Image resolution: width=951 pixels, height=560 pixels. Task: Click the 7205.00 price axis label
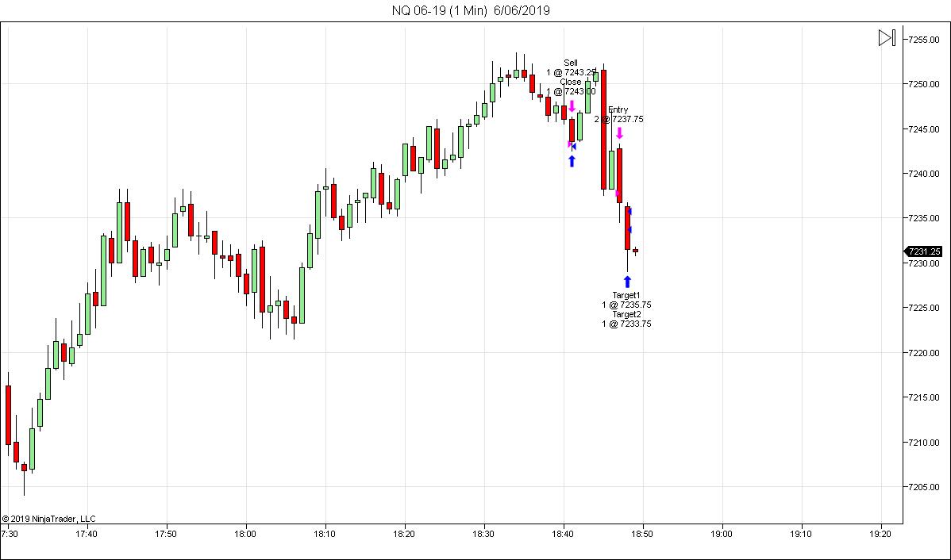click(x=923, y=487)
